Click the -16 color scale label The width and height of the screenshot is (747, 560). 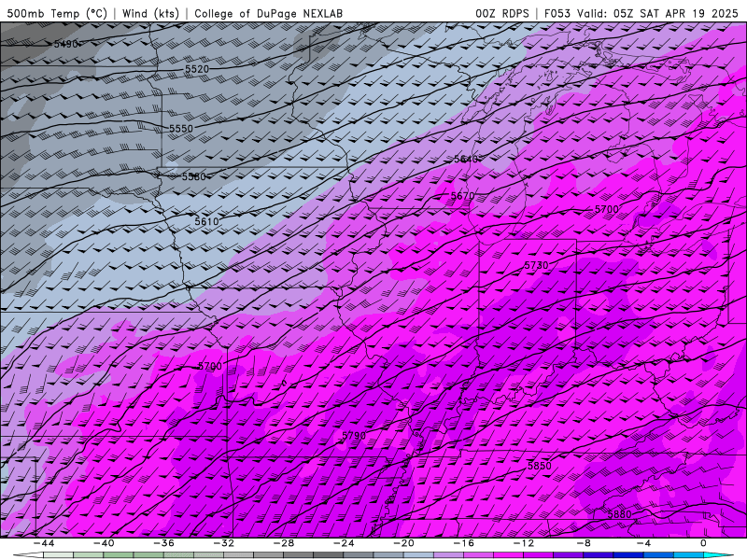[463, 543]
